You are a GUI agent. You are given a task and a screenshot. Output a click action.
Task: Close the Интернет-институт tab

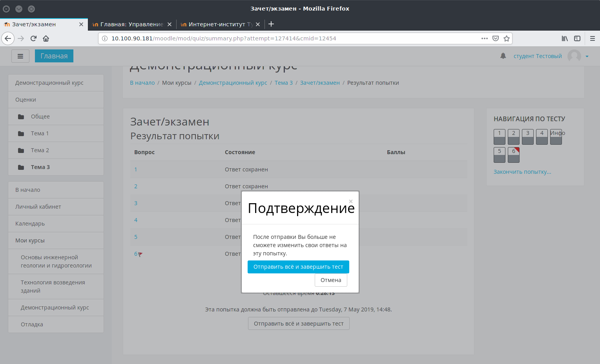258,24
